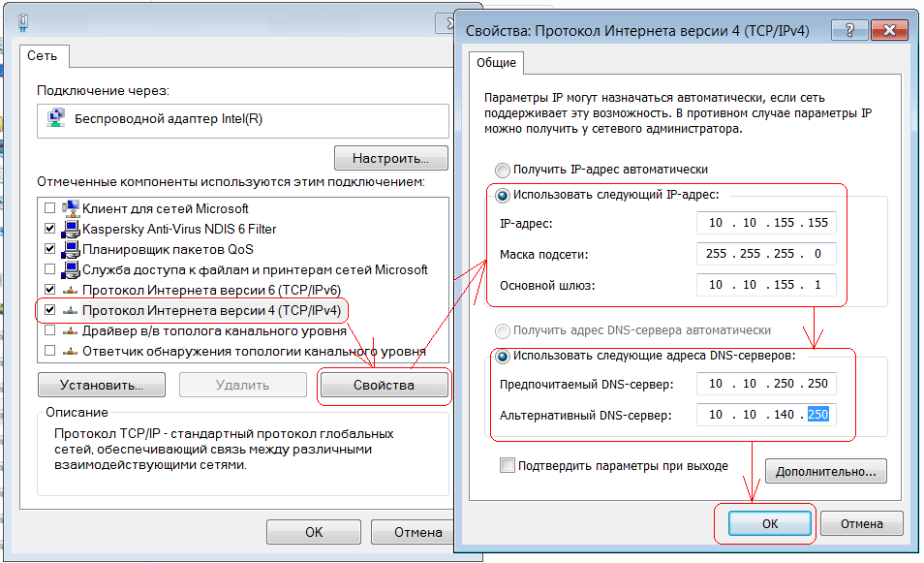Uncheck the Kaspersky Anti-Virus NDIS 6 Filter checkbox
The image size is (924, 563).
pos(50,229)
